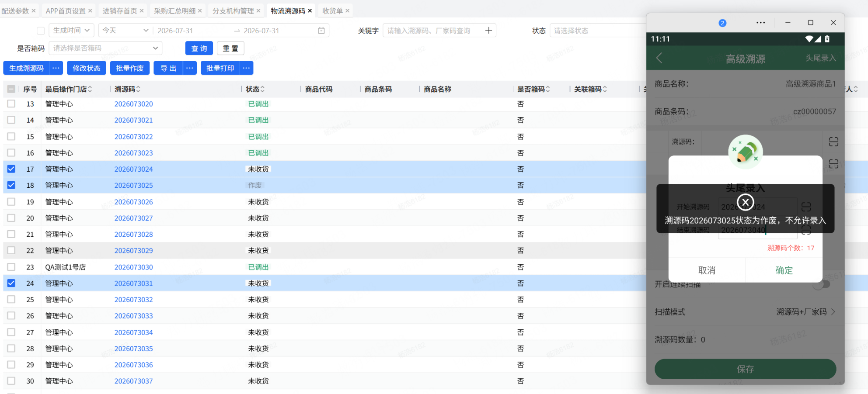Image resolution: width=868 pixels, height=394 pixels.
Task: Sort by 状态 column
Action: coord(262,89)
